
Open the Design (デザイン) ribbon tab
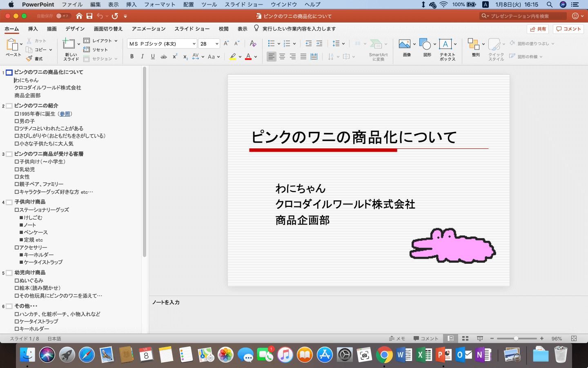pos(75,29)
